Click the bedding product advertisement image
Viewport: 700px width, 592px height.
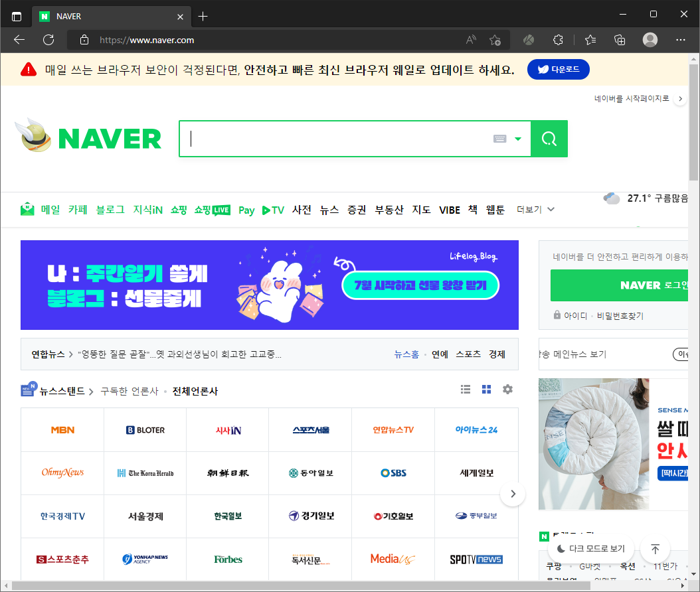tap(594, 444)
